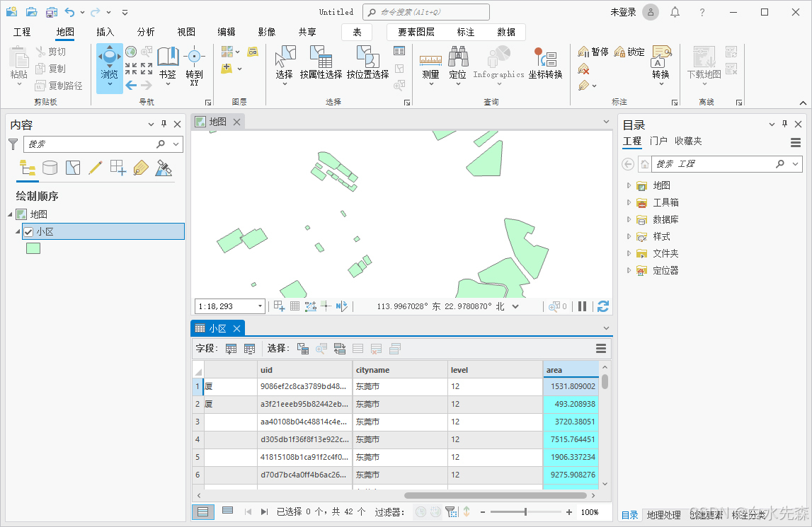Click the Go To XY (转到XY) tool
This screenshot has height=527, width=812.
point(194,65)
